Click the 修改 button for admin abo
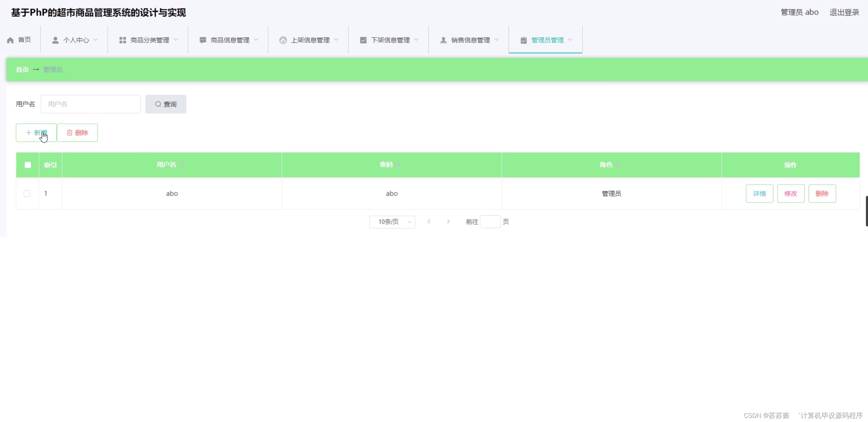Viewport: 868px width, 422px height. (791, 194)
